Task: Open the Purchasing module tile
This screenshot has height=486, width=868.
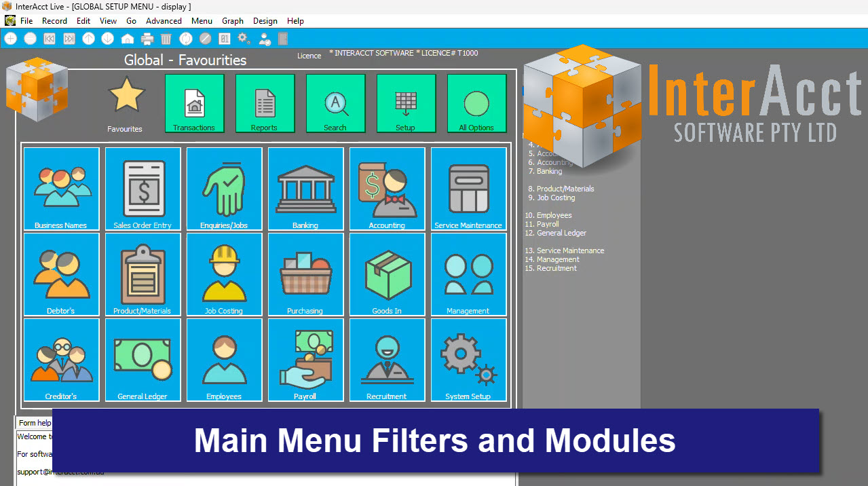Action: pos(306,274)
